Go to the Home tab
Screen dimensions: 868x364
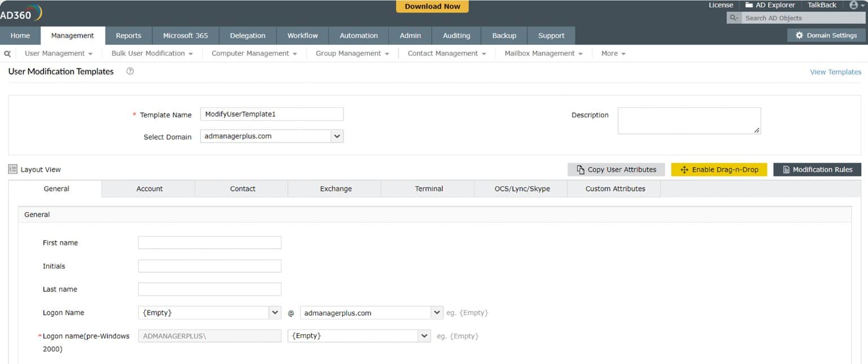pos(20,36)
